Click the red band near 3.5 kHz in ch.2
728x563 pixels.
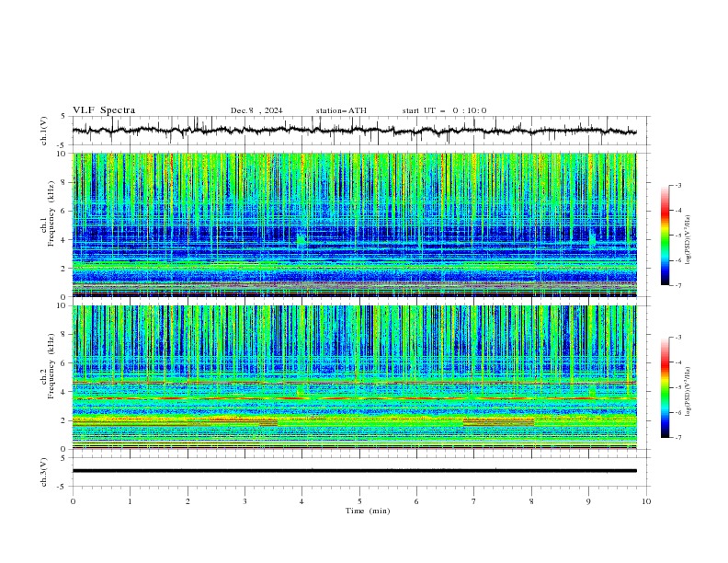click(x=354, y=398)
